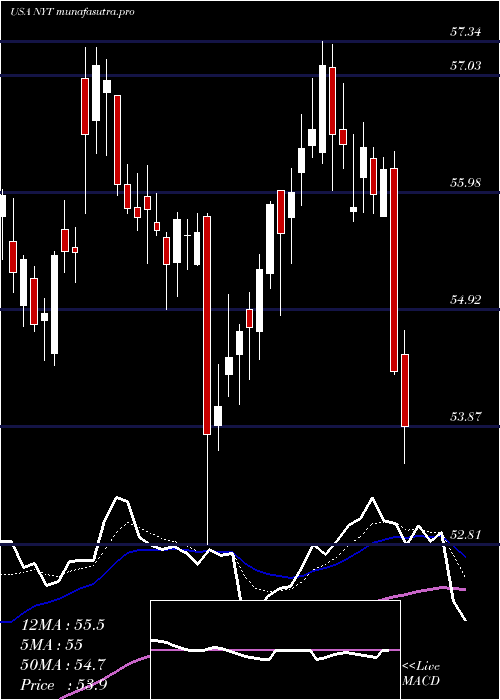Click the 12MA : 55.5 readout
The height and width of the screenshot is (700, 500).
(x=63, y=625)
